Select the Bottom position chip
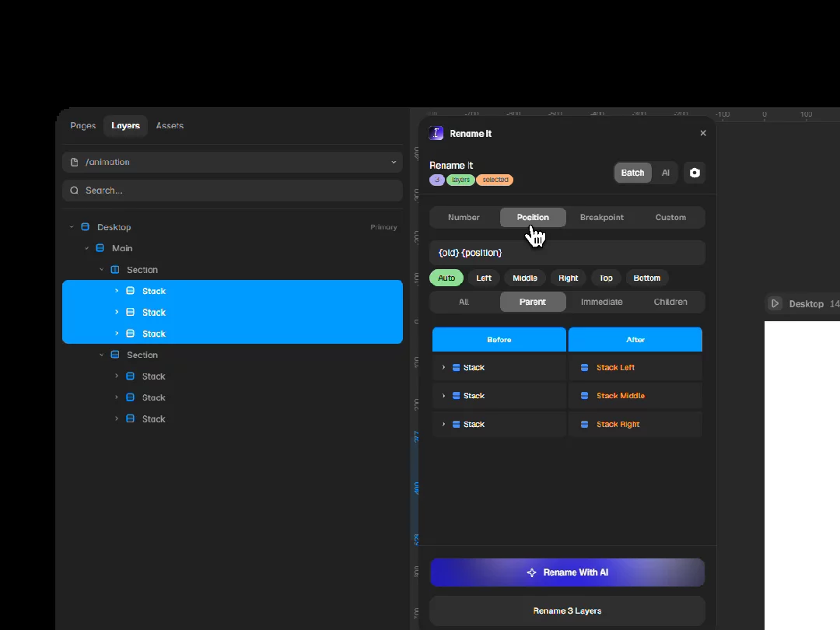This screenshot has height=630, width=840. coord(646,278)
